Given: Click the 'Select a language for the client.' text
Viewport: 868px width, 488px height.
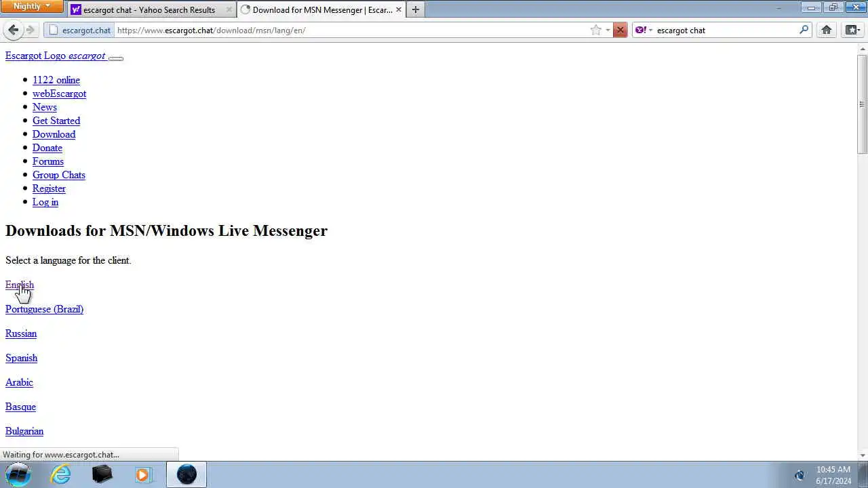Looking at the screenshot, I should pos(68,260).
